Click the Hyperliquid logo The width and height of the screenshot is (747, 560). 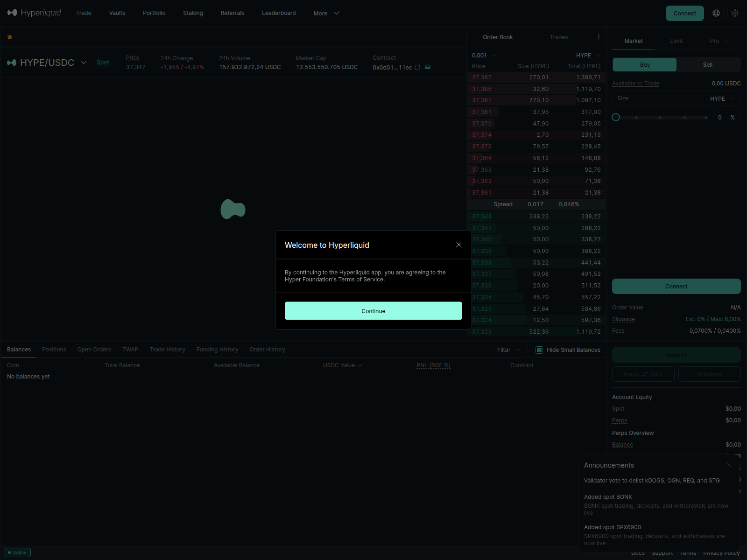point(35,13)
